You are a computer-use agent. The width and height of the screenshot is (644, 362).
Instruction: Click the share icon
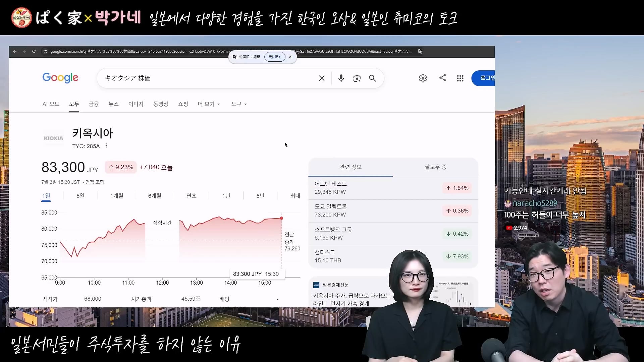click(443, 78)
